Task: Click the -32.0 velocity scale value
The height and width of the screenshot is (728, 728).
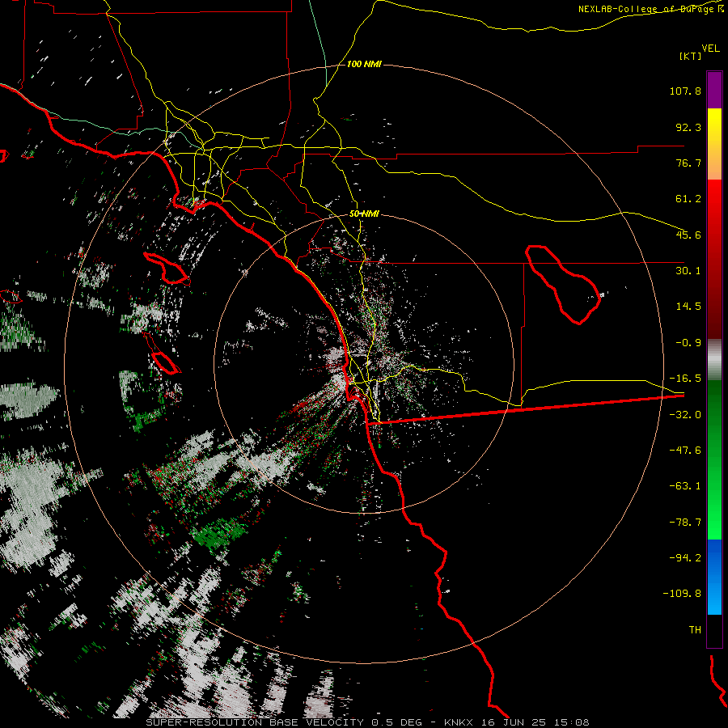Action: coord(685,415)
